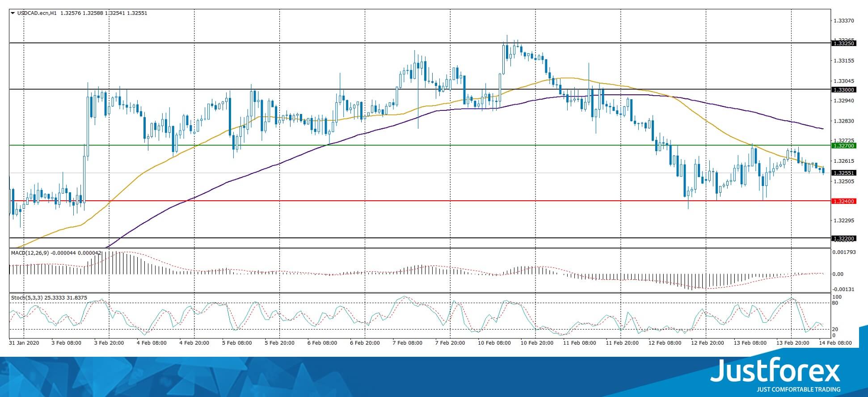Select the red 1.32400 level price tag
Image resolution: width=868 pixels, height=397 pixels.
coord(844,201)
